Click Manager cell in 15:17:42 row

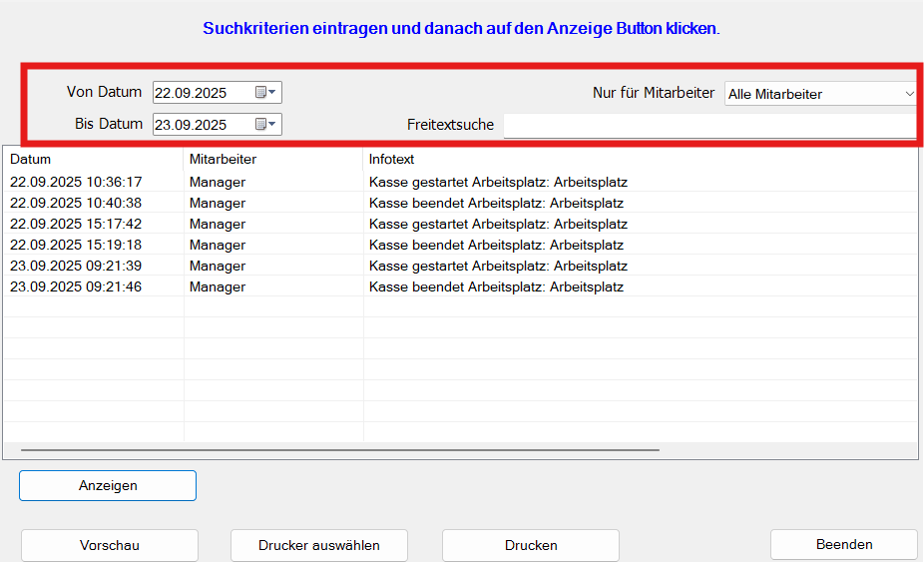218,224
